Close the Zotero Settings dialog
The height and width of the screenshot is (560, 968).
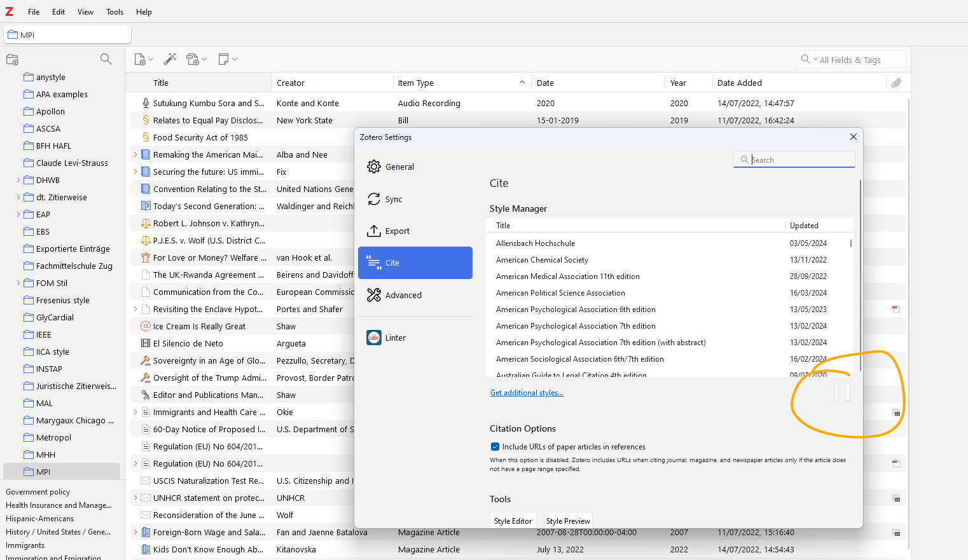854,137
